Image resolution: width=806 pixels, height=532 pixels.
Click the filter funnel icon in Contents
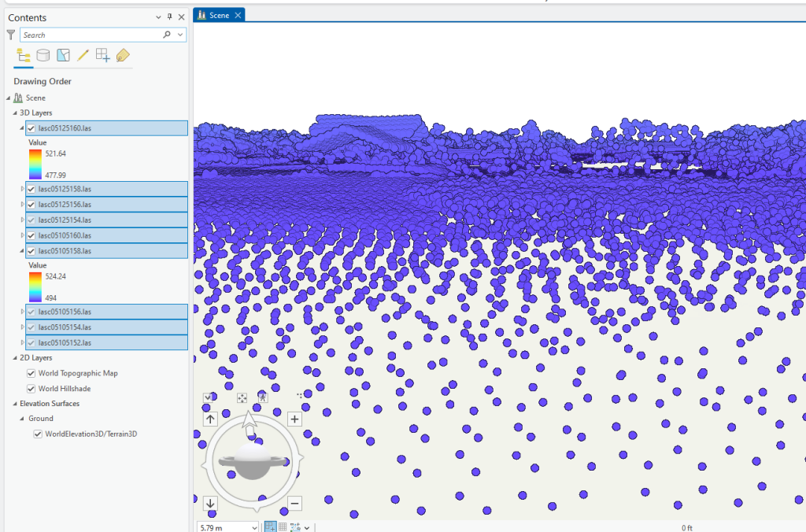[x=10, y=35]
